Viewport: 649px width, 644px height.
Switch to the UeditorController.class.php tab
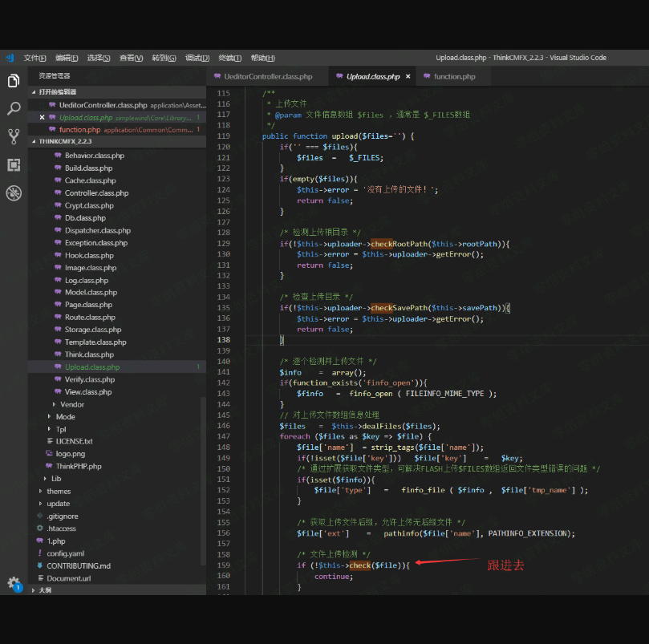pos(267,77)
